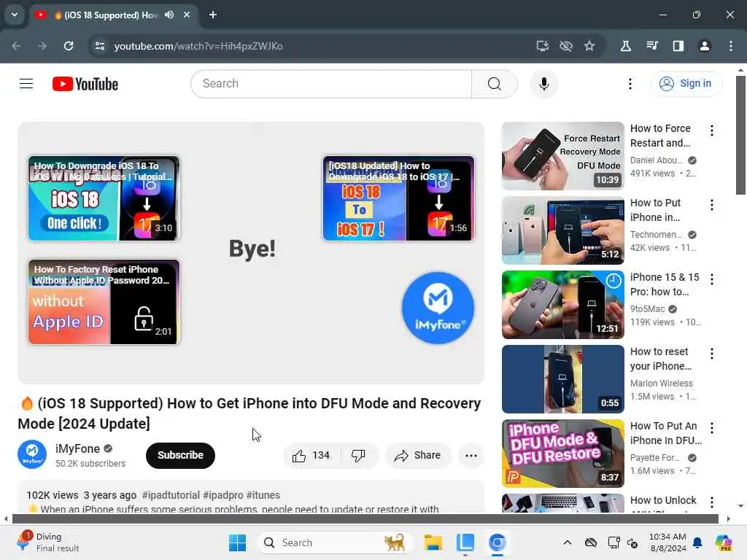Open menu for How to Put iPhone in video

(x=711, y=205)
